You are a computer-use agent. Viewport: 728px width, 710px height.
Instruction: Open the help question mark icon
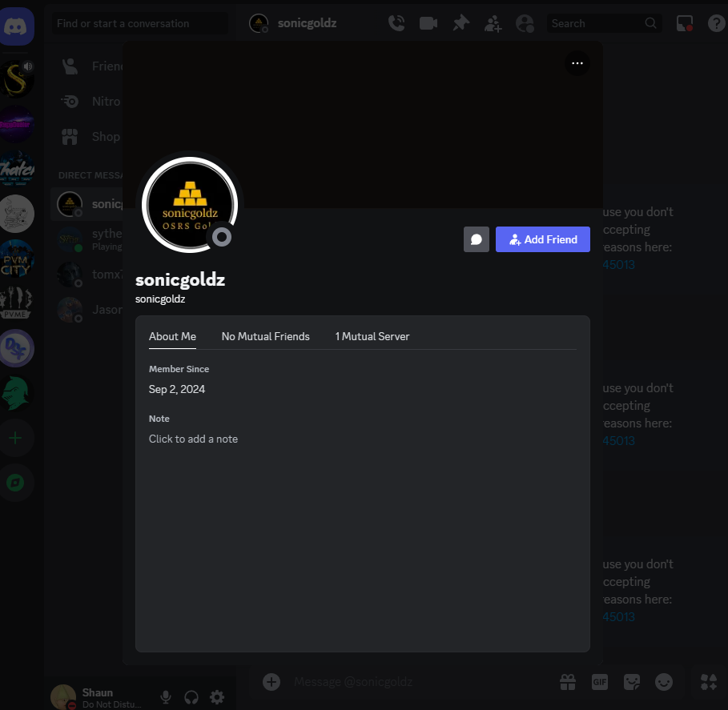tap(715, 23)
